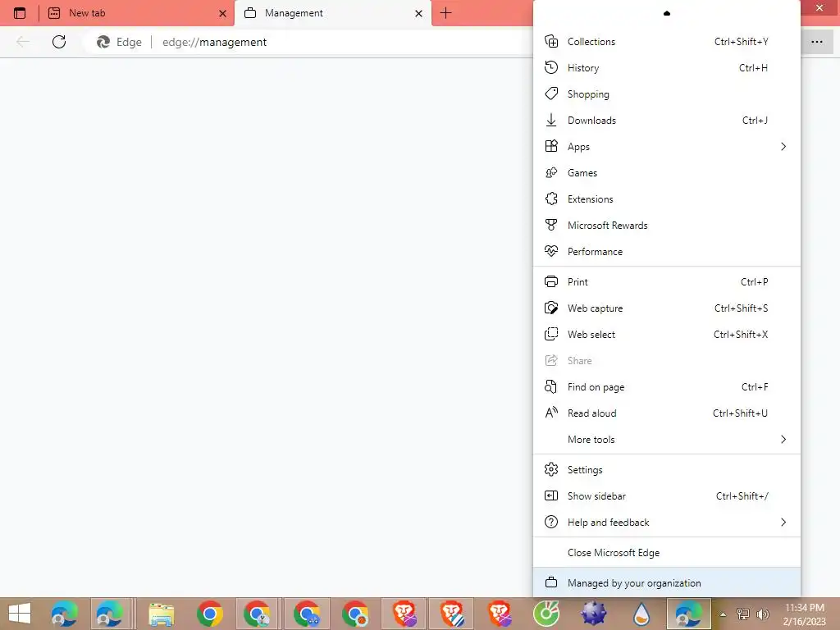Open Collections from the menu

tap(666, 41)
